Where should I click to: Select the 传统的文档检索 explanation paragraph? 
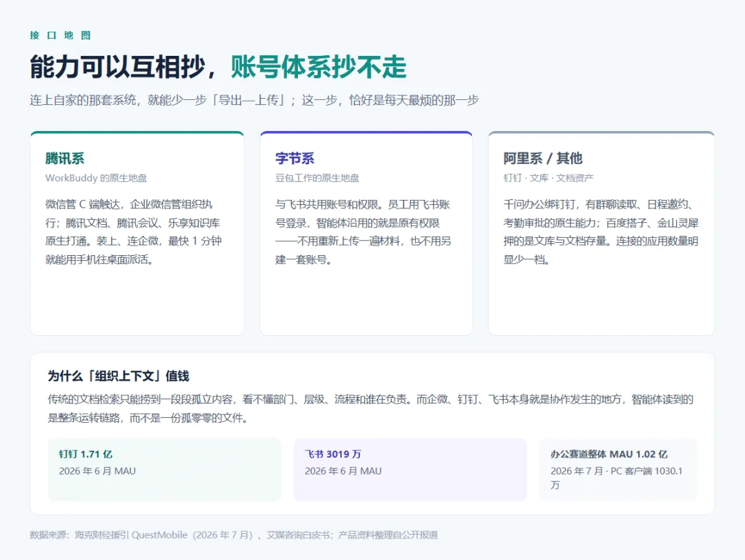coord(370,408)
